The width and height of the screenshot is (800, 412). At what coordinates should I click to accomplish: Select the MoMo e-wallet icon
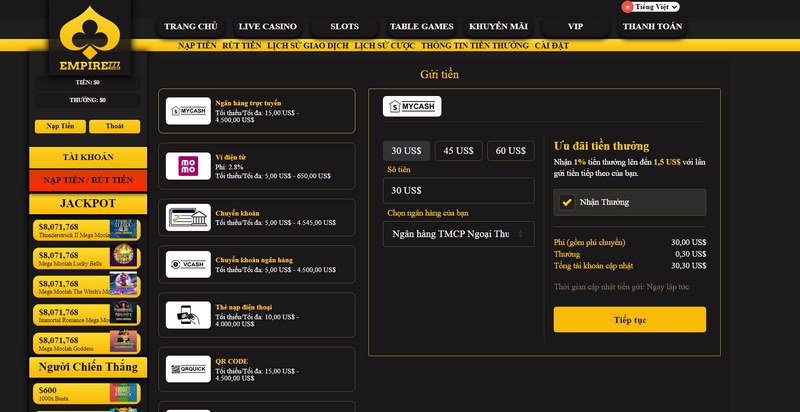point(187,166)
